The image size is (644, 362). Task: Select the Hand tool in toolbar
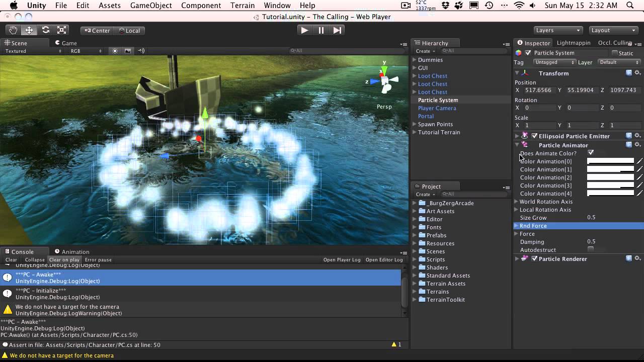13,30
